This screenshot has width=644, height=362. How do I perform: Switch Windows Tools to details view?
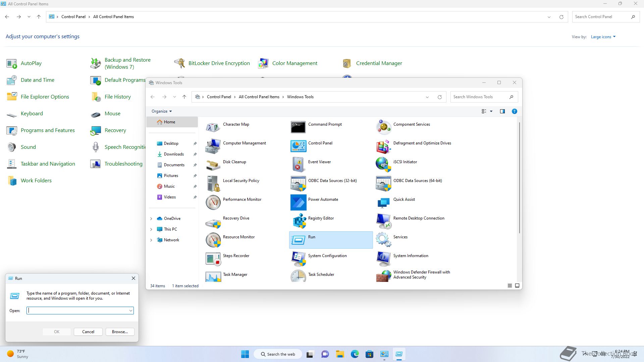509,286
